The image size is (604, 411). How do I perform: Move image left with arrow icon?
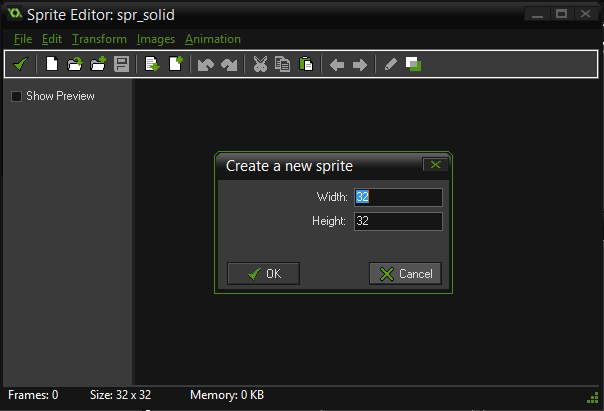pos(337,65)
